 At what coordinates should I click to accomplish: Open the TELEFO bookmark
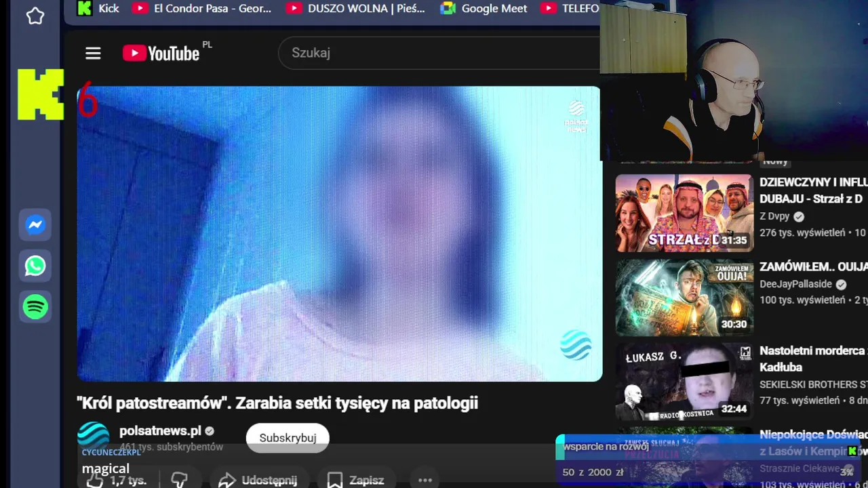coord(570,8)
